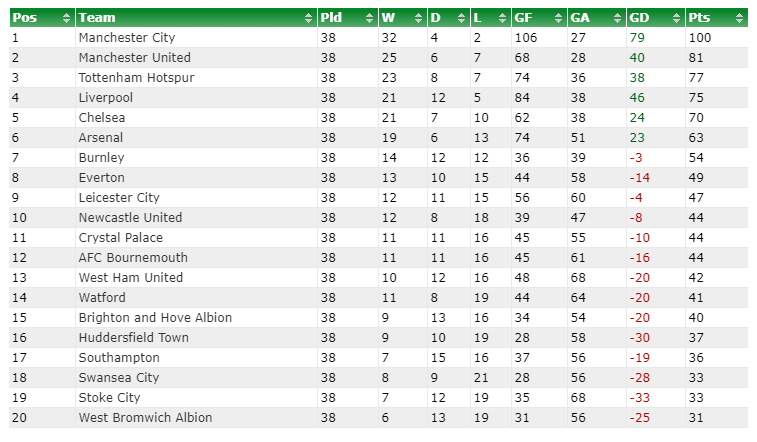The image size is (757, 442).
Task: Select the Liverpool team cell
Action: pos(106,98)
